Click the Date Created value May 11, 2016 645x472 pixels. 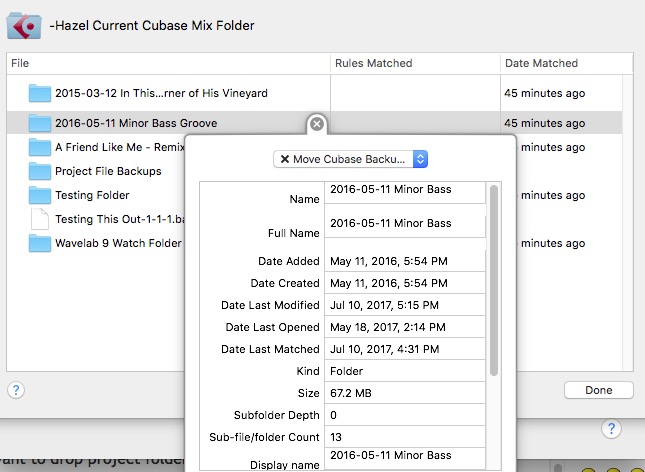[x=405, y=283]
